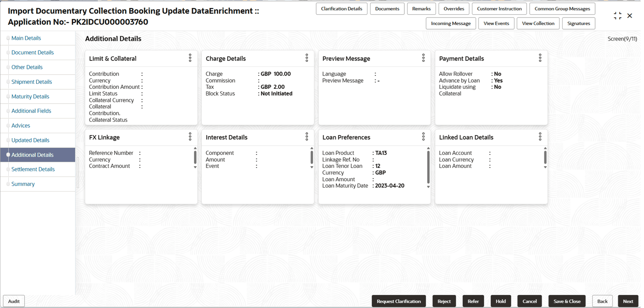Open Common Group Messages

click(562, 9)
